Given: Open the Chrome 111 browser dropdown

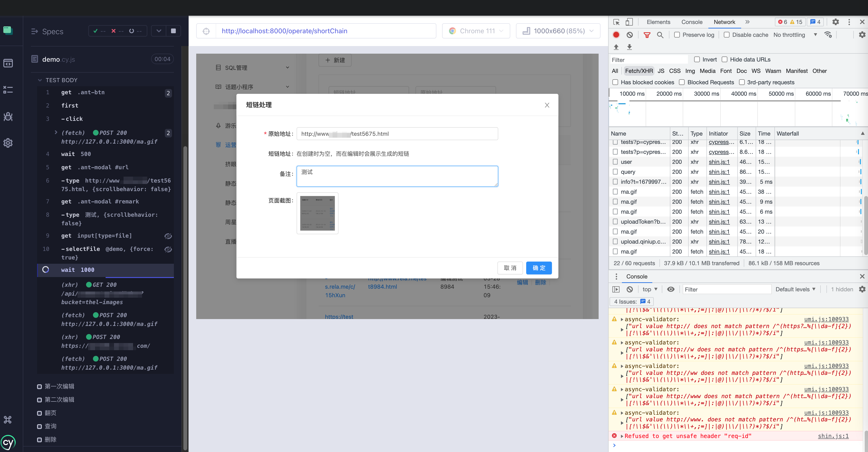Looking at the screenshot, I should click(x=476, y=31).
